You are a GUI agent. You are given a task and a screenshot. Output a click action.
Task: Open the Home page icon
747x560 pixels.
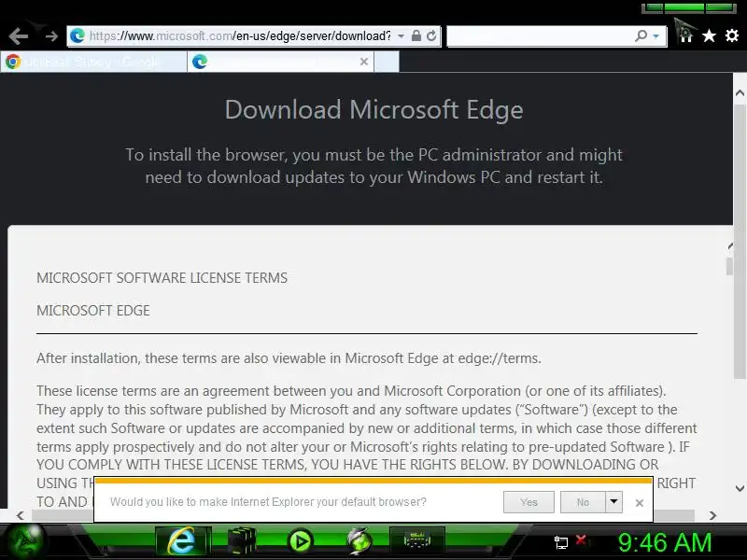685,35
